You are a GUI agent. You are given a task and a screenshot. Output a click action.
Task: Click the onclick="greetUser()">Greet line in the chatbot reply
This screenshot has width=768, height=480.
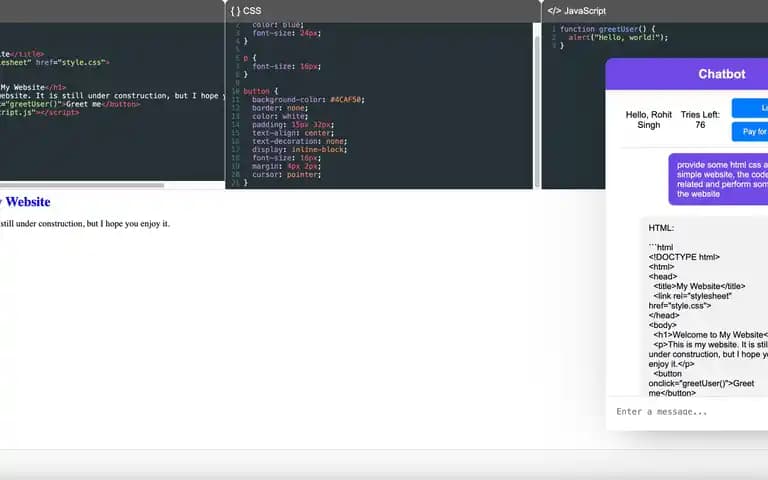click(701, 384)
